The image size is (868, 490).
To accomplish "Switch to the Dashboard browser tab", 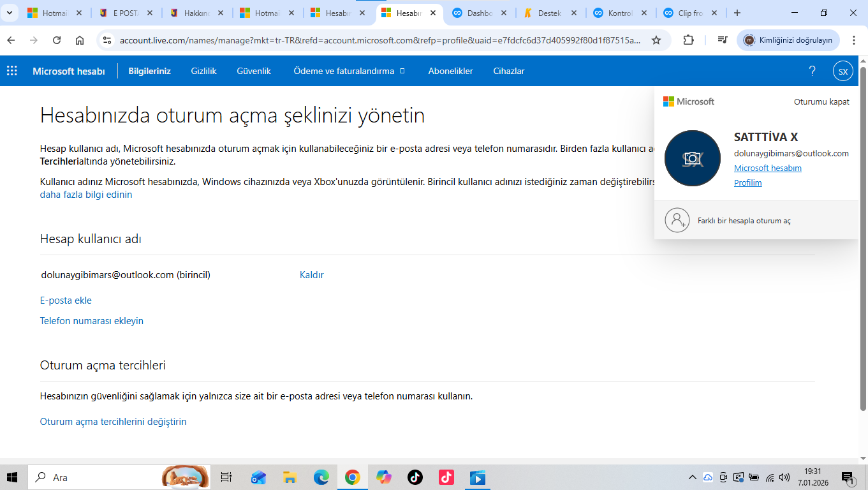I will tap(479, 13).
